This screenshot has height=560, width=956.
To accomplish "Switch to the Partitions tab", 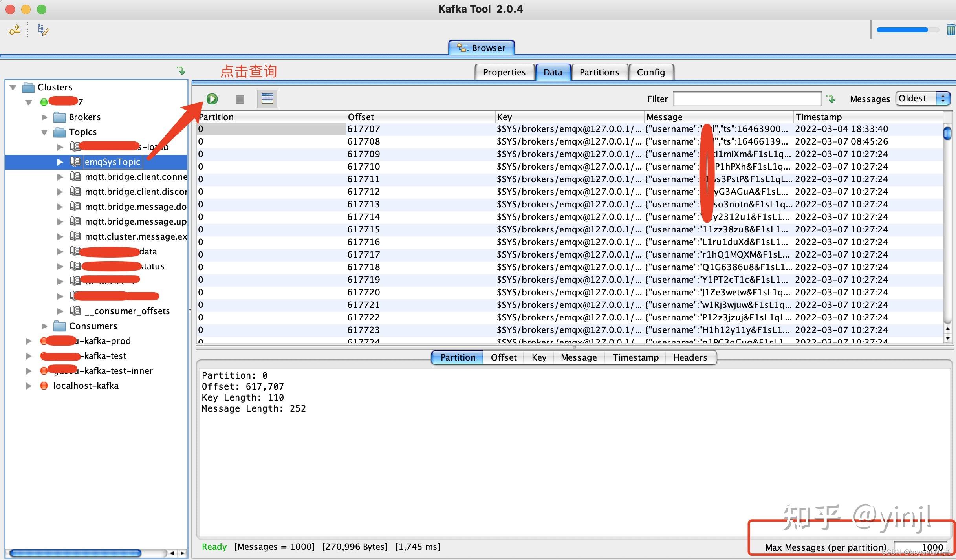I will (x=599, y=72).
